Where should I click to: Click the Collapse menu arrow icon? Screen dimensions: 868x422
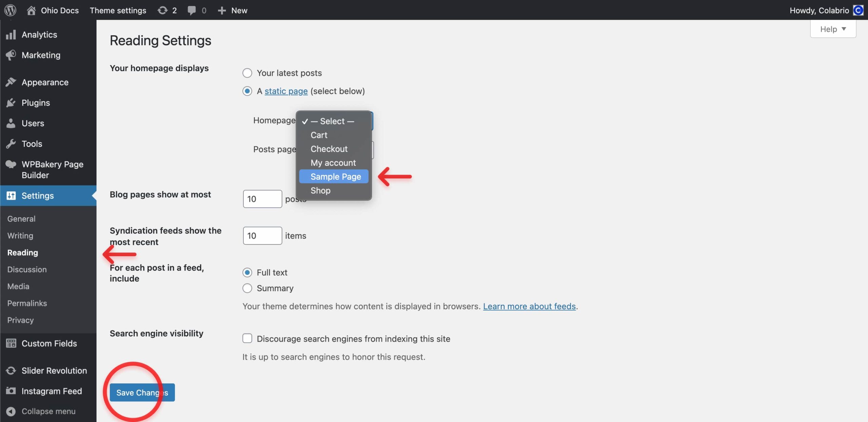click(11, 411)
